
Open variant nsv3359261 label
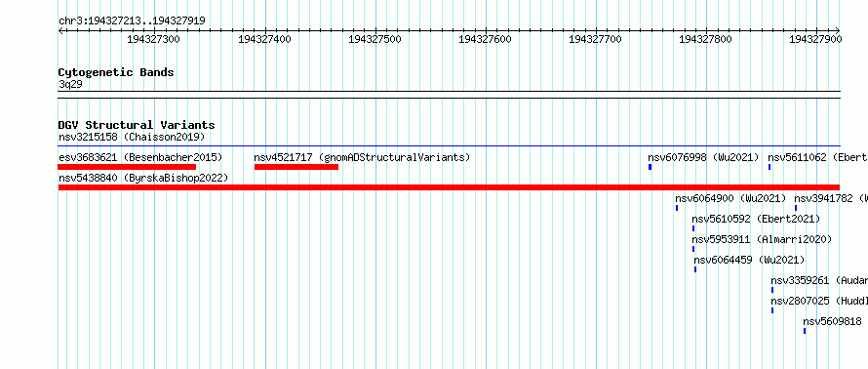point(819,280)
